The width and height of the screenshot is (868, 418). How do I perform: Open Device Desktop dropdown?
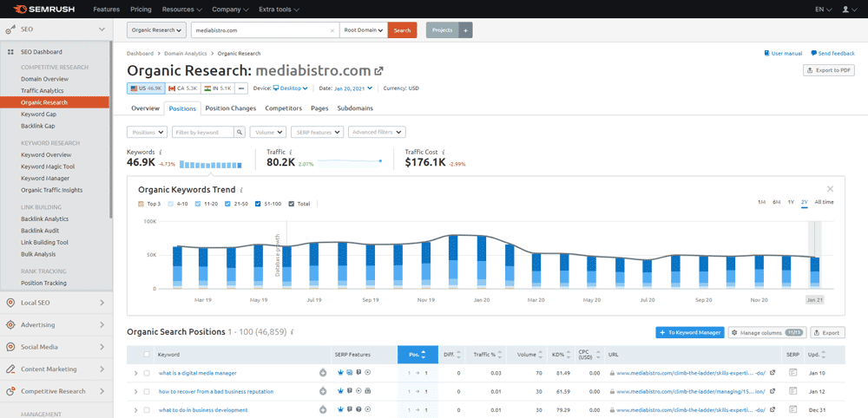[x=290, y=88]
